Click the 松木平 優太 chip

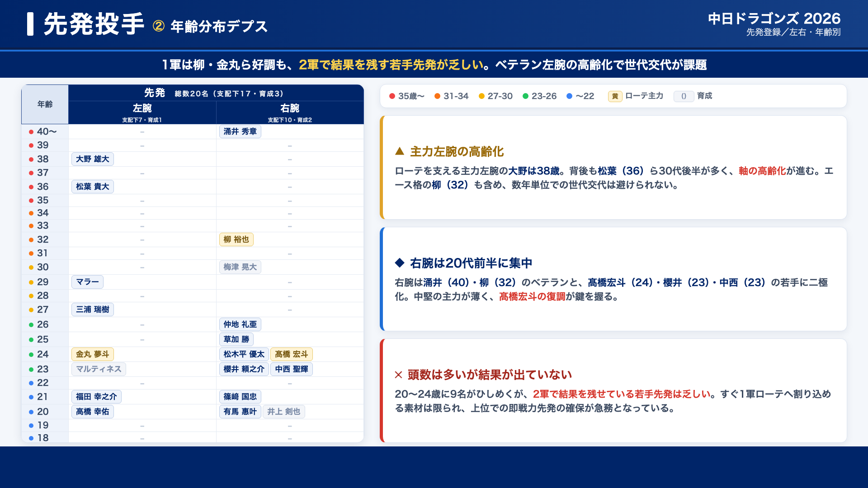244,354
